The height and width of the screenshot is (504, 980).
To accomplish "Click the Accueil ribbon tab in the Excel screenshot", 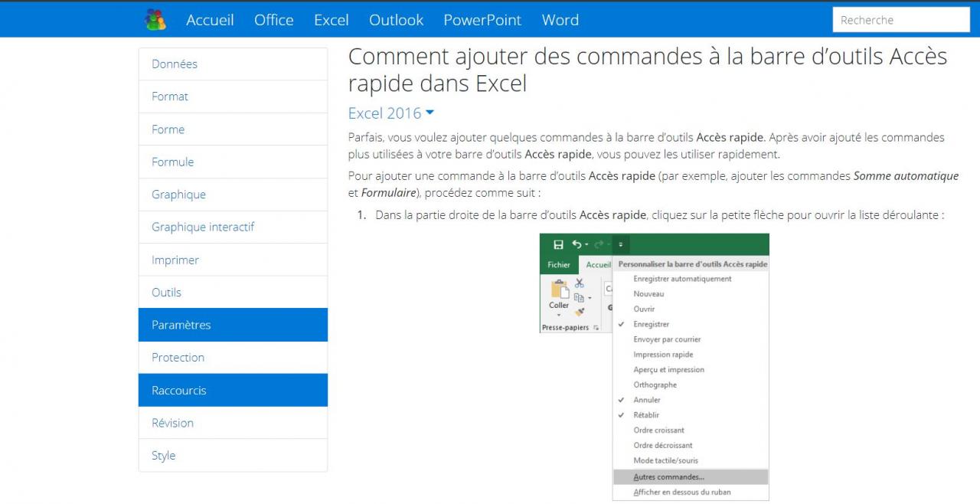I will [x=599, y=265].
